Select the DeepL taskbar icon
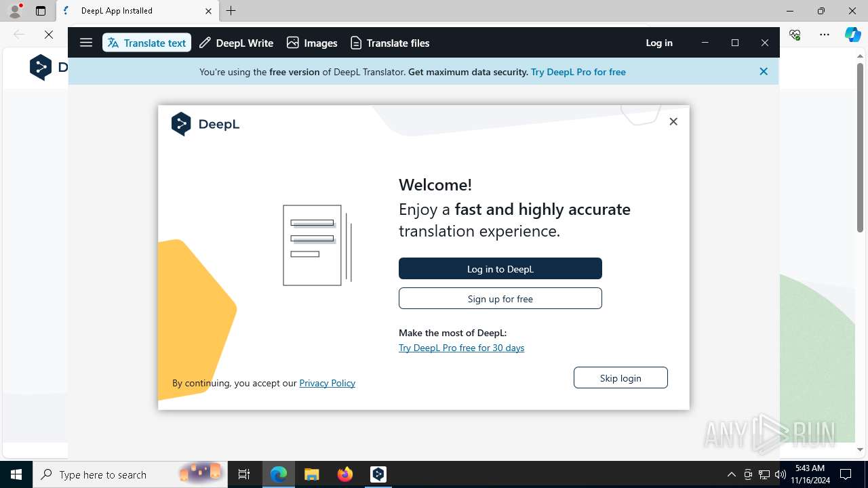 378,474
